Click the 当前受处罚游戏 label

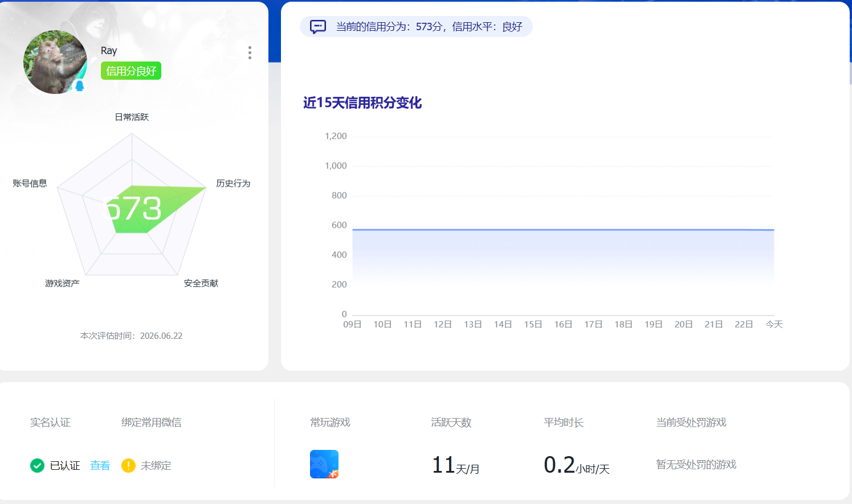coord(691,423)
